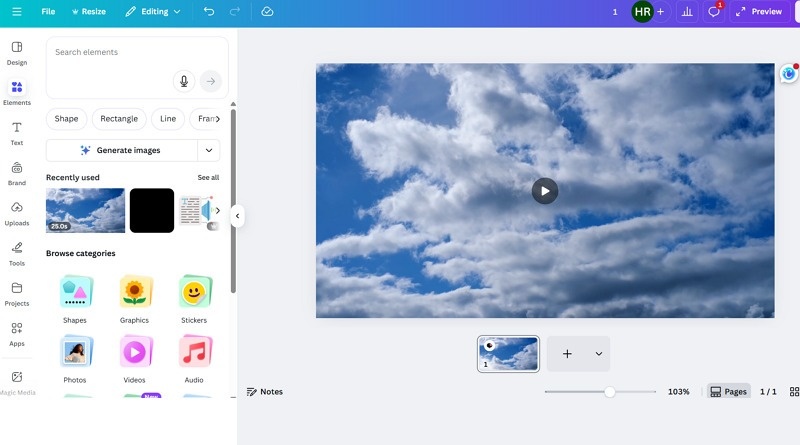
Task: Select recently used black square element
Action: click(x=152, y=210)
